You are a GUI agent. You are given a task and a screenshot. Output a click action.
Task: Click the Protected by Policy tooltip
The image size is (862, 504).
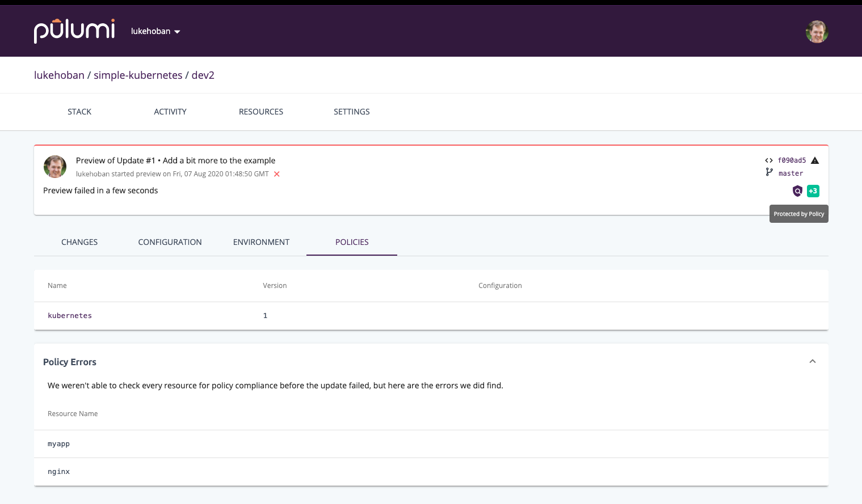[x=799, y=214]
